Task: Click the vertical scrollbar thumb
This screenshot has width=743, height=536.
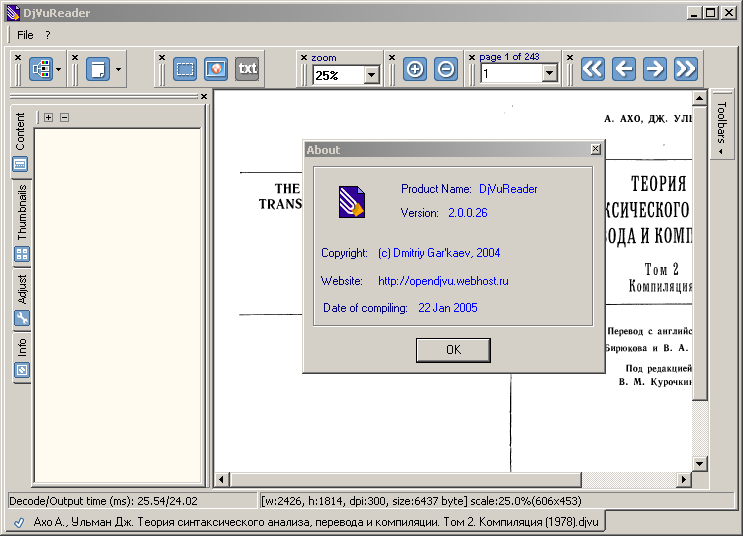Action: coord(699,253)
